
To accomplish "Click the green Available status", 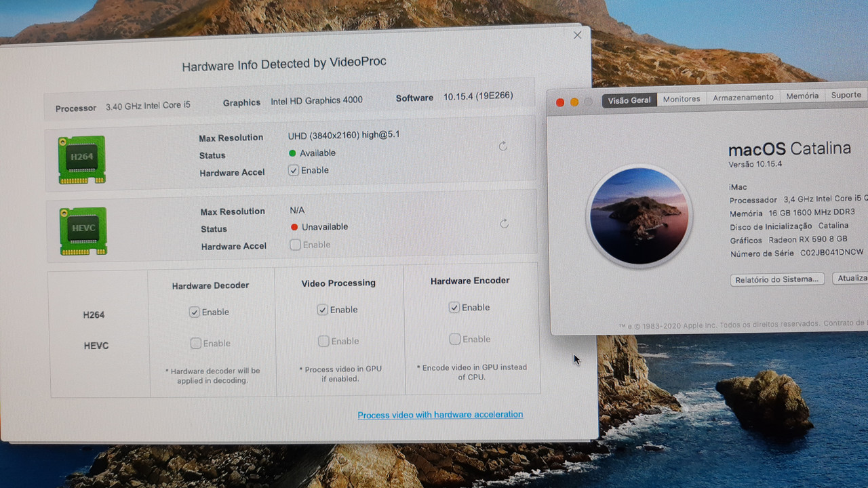I will [x=312, y=153].
